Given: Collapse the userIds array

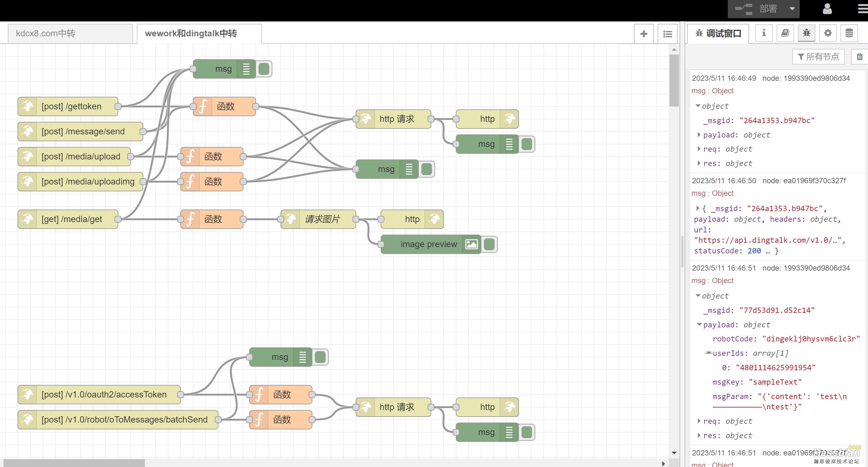Looking at the screenshot, I should click(708, 353).
